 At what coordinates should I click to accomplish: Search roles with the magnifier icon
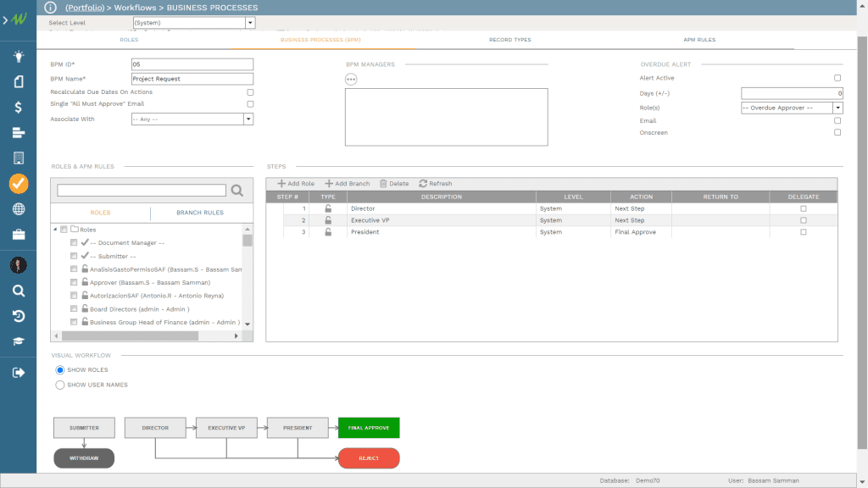click(237, 191)
